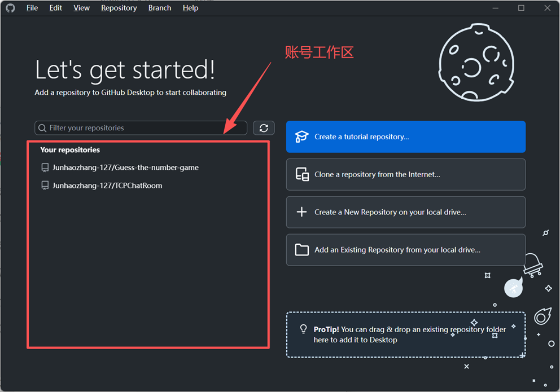The image size is (560, 392).
Task: Click the folder icon for existing repository
Action: [x=302, y=250]
